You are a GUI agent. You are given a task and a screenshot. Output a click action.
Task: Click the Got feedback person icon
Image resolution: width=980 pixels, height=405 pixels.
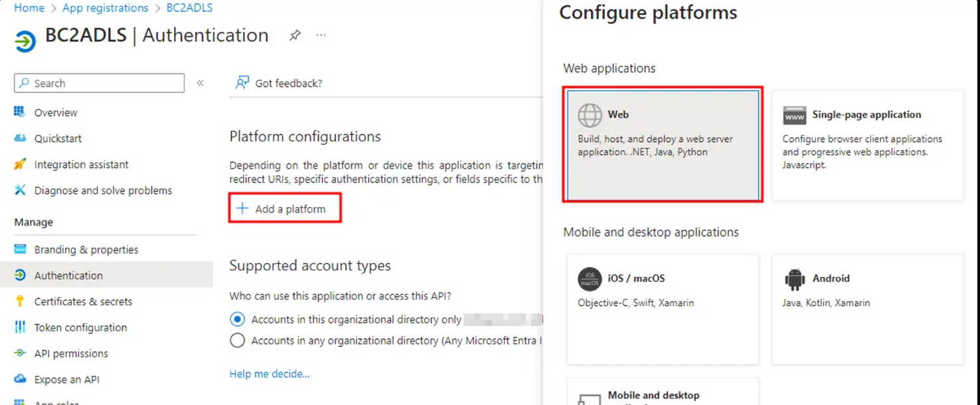242,83
